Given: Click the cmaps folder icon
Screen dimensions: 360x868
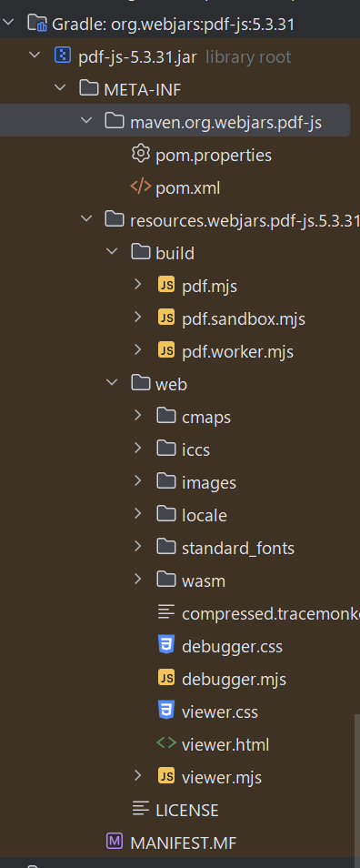Looking at the screenshot, I should click(x=166, y=415).
